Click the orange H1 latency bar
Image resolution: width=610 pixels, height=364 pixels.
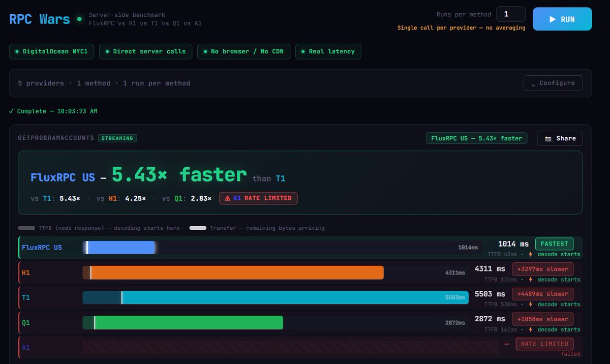point(233,272)
